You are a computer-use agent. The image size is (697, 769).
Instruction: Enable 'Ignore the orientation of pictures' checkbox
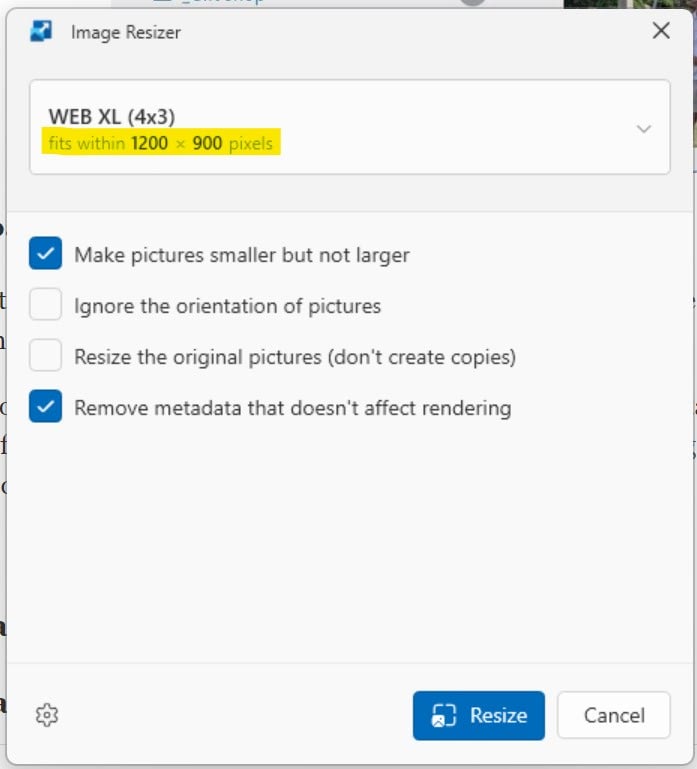(46, 305)
